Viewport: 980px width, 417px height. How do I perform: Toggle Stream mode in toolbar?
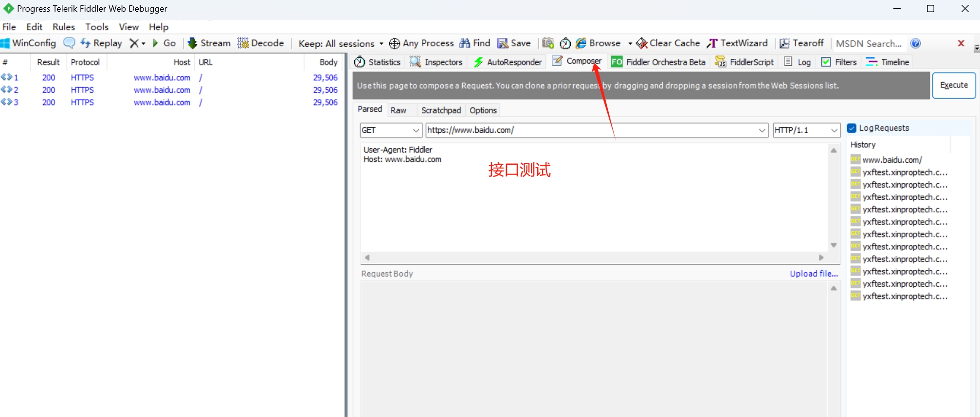(x=209, y=43)
